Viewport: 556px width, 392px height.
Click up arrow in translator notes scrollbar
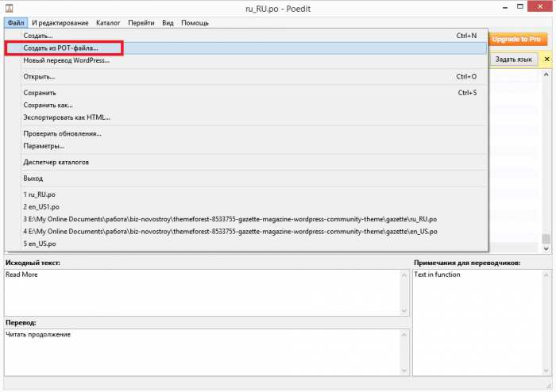point(546,275)
